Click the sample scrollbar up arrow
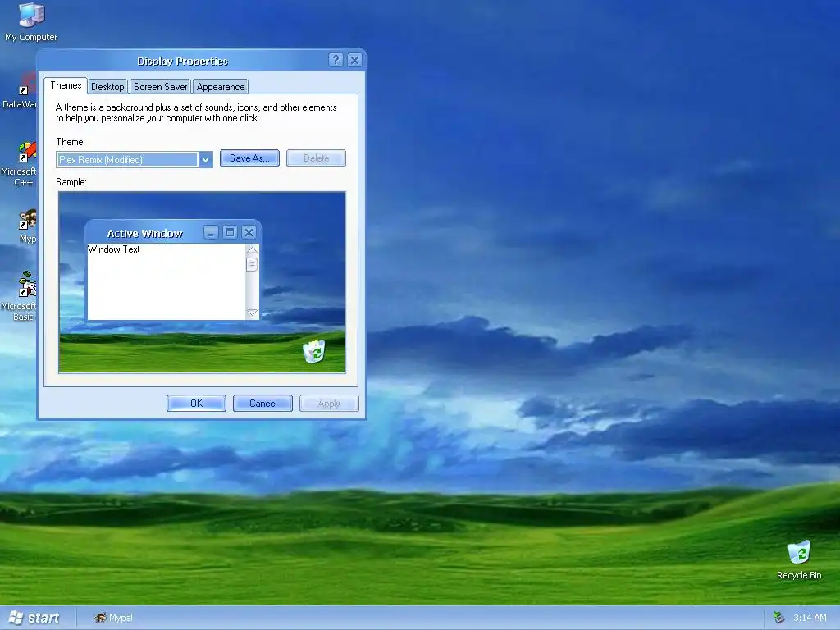The image size is (840, 630). click(252, 251)
